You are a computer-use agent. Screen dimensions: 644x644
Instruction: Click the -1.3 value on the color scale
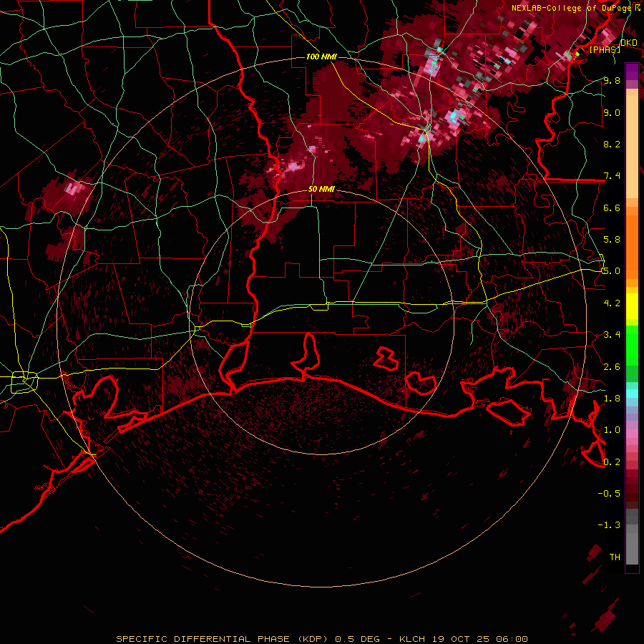[x=609, y=525]
